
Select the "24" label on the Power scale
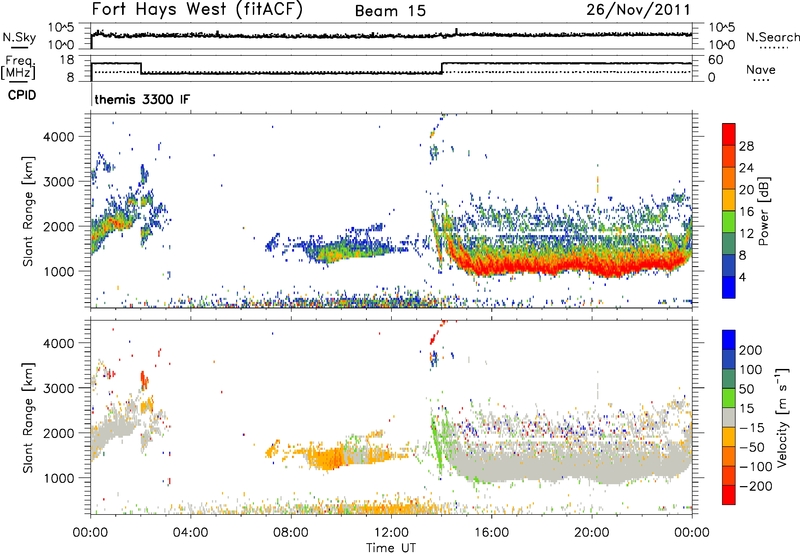click(x=746, y=168)
